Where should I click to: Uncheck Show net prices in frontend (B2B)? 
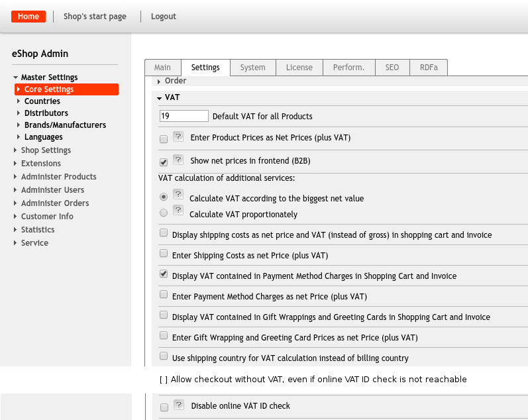tap(164, 162)
